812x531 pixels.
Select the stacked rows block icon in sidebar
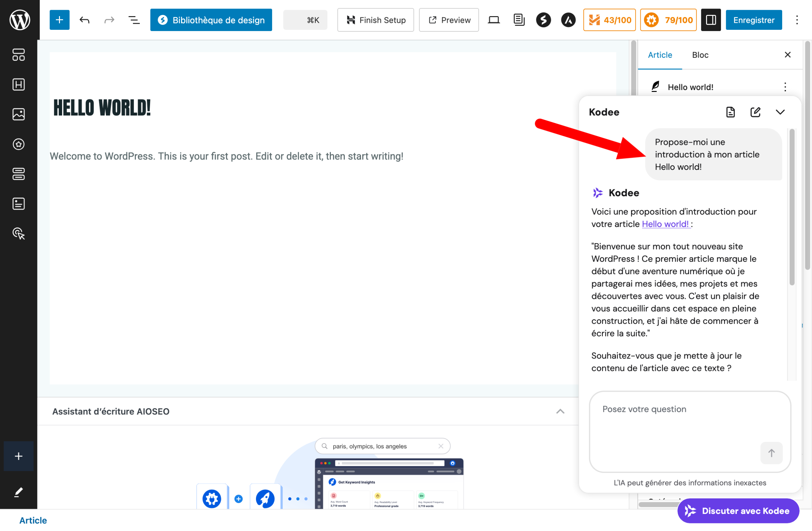pos(18,174)
